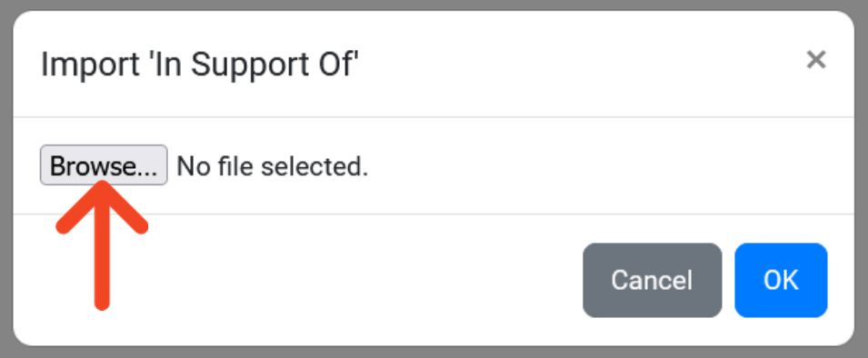Viewport: 868px width, 358px height.
Task: Dismiss the modal with the top-right X
Action: point(816,59)
